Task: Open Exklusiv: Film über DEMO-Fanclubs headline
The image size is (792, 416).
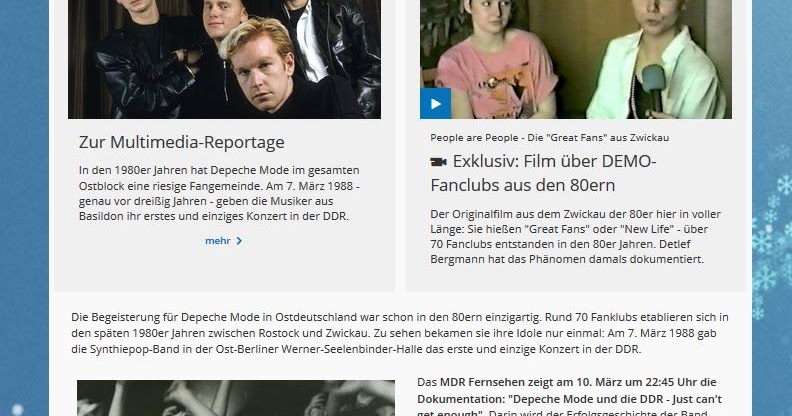Action: (543, 173)
